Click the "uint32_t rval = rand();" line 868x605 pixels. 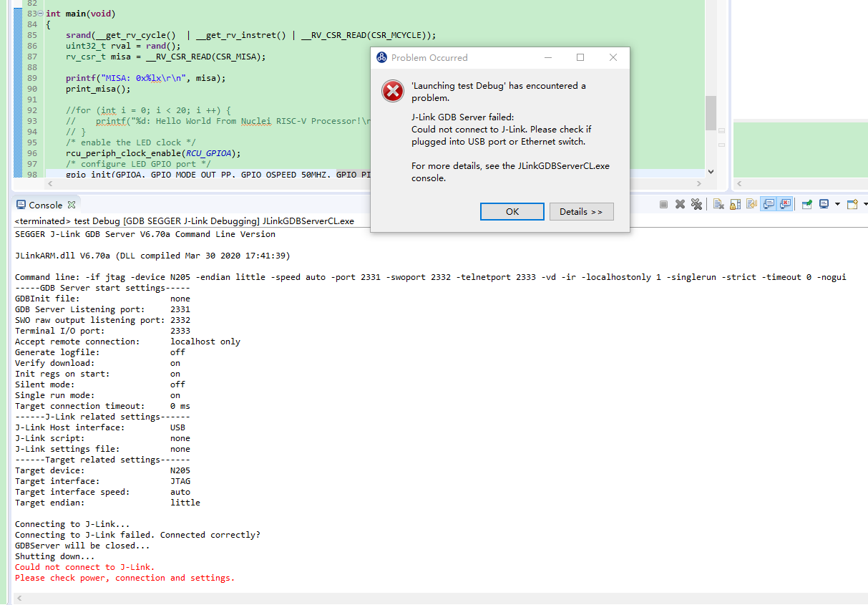tap(124, 46)
